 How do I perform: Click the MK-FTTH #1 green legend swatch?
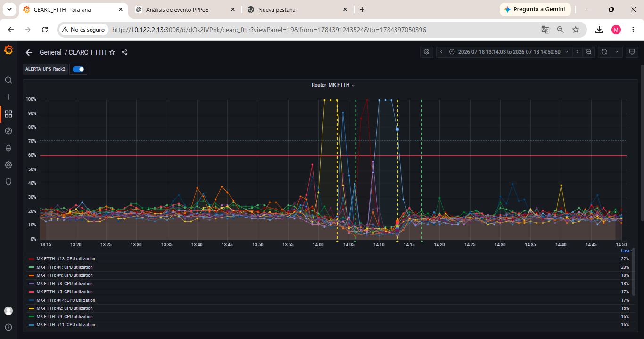[31, 267]
